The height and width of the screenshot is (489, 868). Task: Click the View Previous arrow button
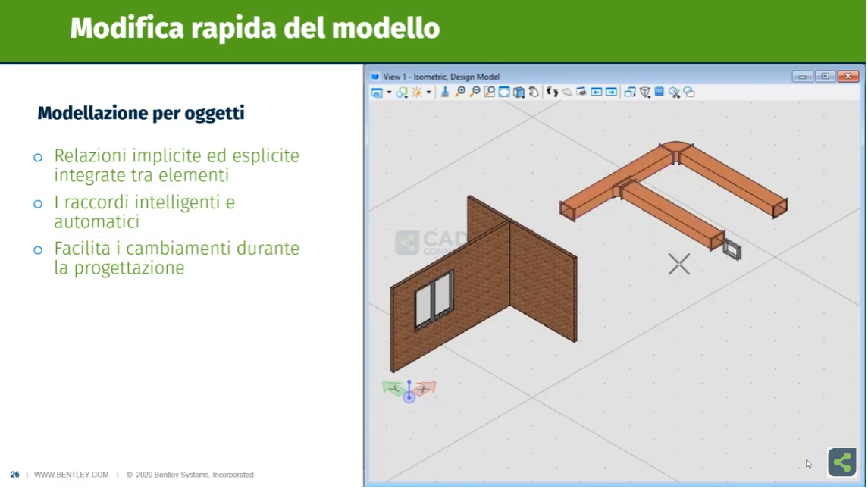[597, 92]
